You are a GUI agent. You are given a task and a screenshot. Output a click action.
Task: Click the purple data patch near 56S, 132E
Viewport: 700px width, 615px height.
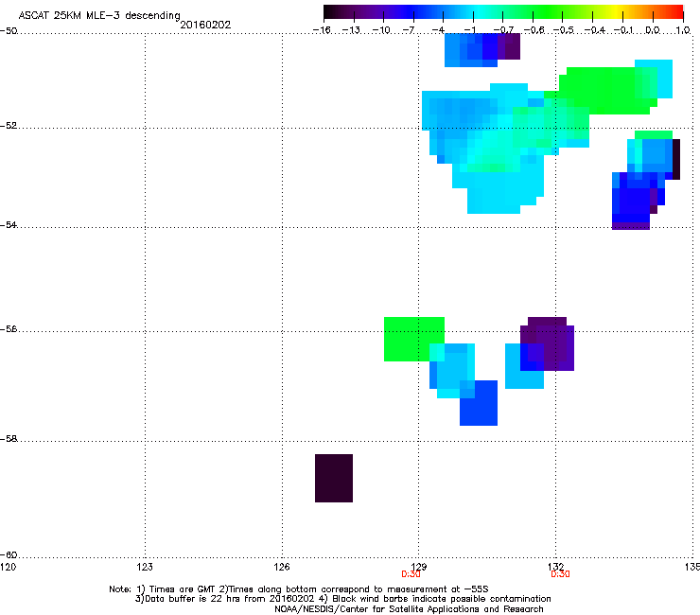coord(548,342)
